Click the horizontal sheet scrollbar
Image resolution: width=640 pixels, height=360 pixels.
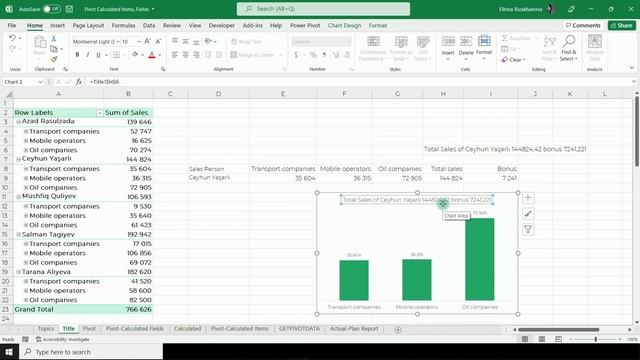click(x=558, y=329)
